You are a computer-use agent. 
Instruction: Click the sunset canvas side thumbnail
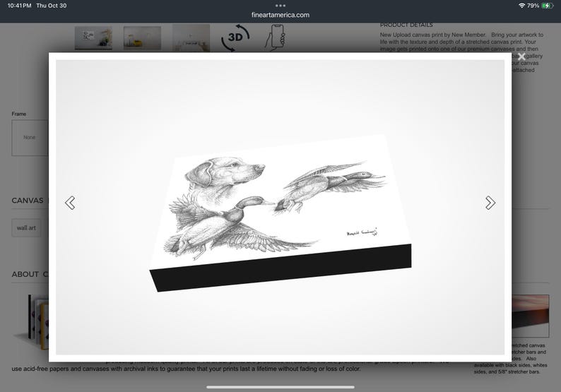(530, 316)
